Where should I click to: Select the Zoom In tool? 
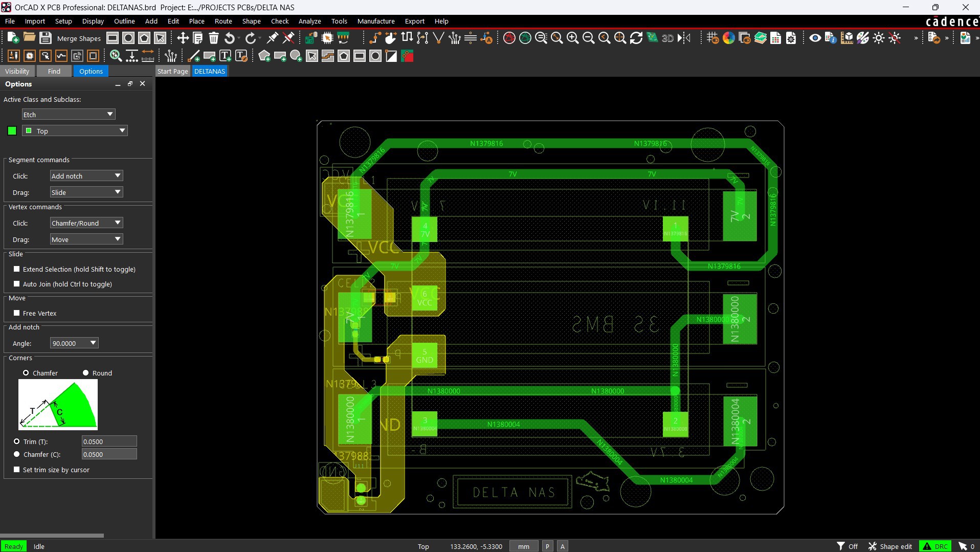click(572, 38)
